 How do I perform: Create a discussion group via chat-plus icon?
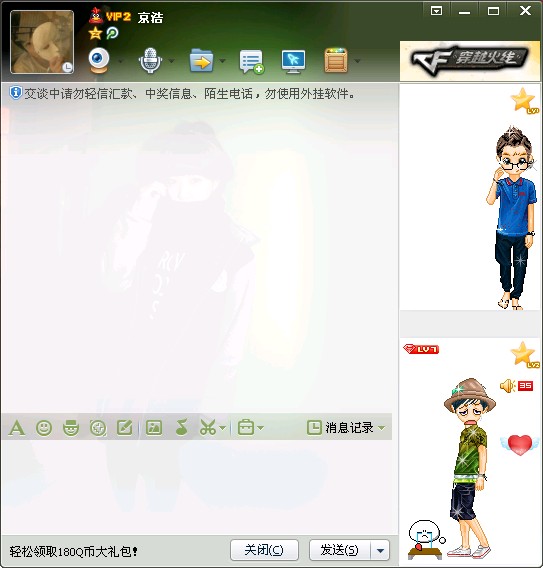click(251, 62)
